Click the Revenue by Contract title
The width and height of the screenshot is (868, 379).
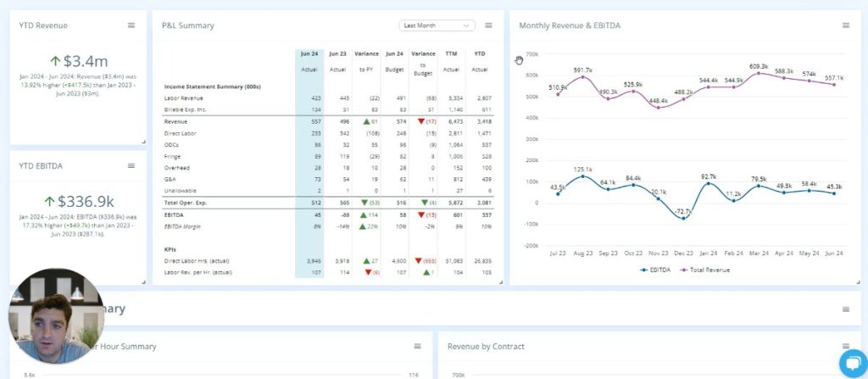pyautogui.click(x=486, y=346)
